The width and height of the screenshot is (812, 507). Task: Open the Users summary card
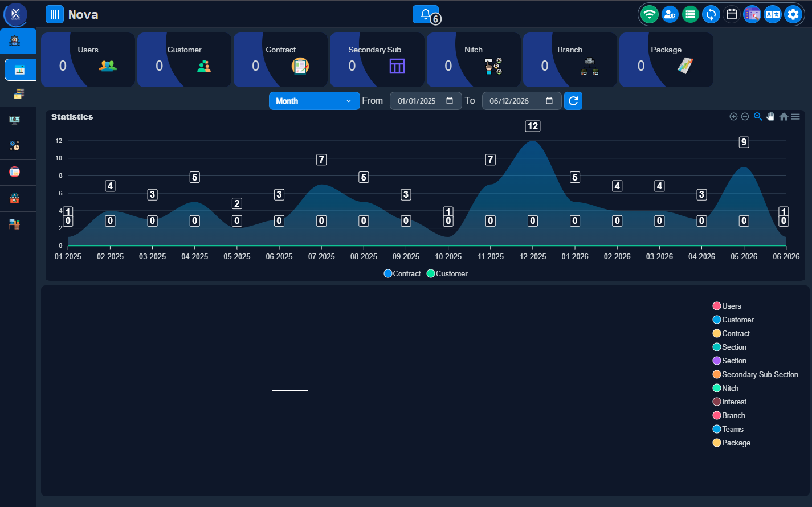[88, 60]
